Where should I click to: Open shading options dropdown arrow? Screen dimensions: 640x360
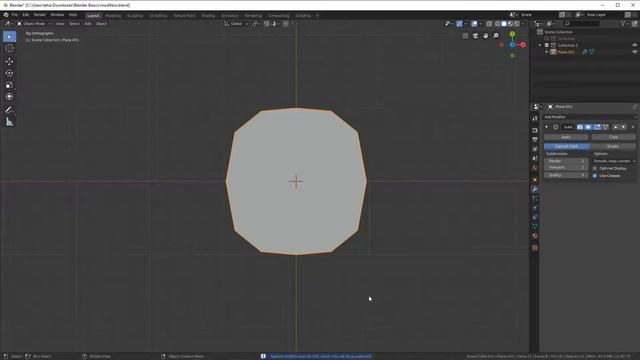click(523, 24)
